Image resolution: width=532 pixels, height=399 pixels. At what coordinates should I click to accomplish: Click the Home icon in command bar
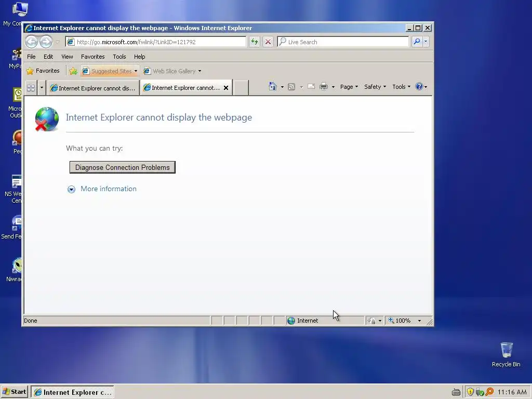pos(272,87)
